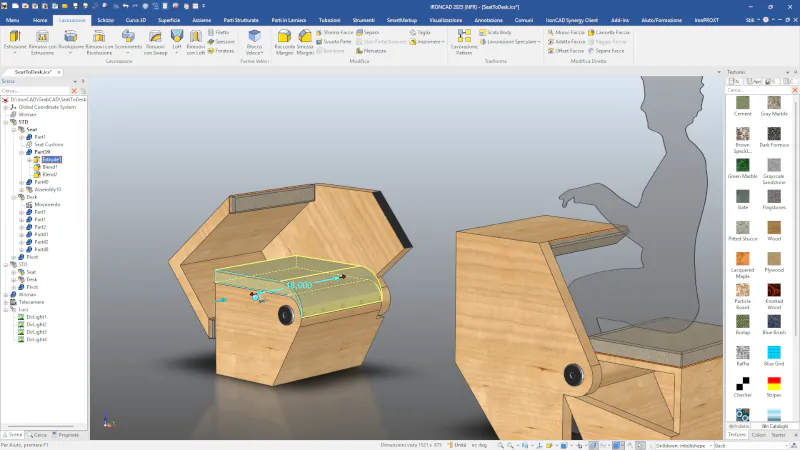The height and width of the screenshot is (450, 800).
Task: Apply the Filetto feature
Action: (x=219, y=32)
